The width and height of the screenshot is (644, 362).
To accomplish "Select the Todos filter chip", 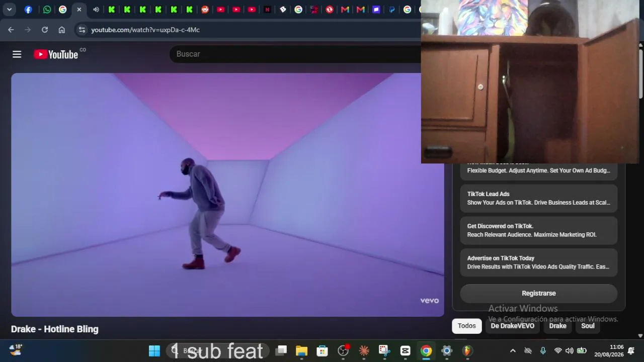I will tap(467, 326).
